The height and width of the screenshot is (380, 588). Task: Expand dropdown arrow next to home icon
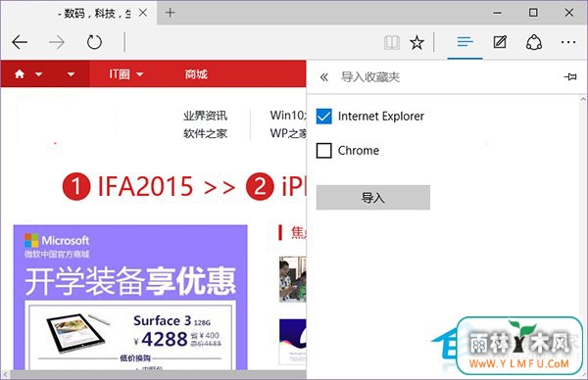pos(38,74)
